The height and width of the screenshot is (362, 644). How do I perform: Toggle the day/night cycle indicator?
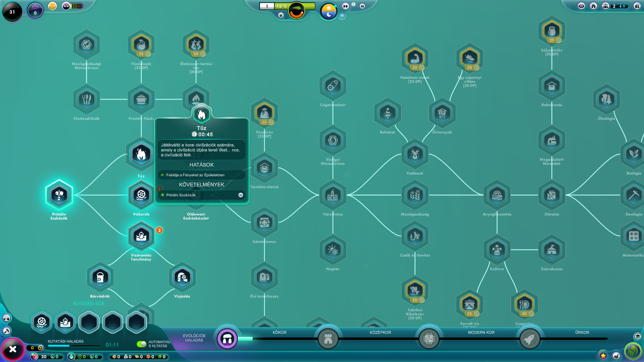coord(328,11)
